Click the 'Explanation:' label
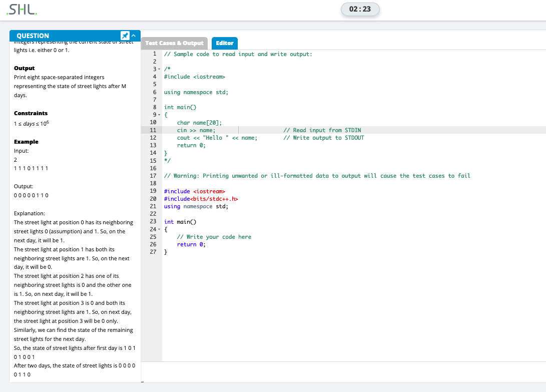This screenshot has height=392, width=546. pyautogui.click(x=29, y=213)
